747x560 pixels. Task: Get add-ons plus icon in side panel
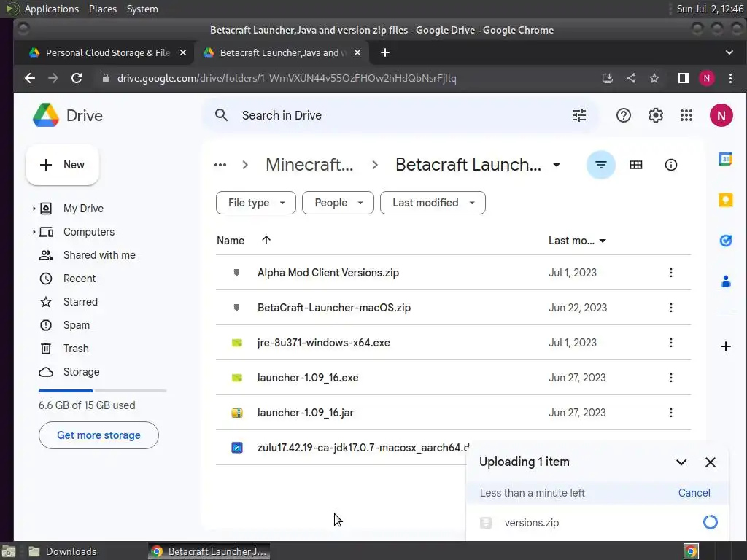coord(725,346)
